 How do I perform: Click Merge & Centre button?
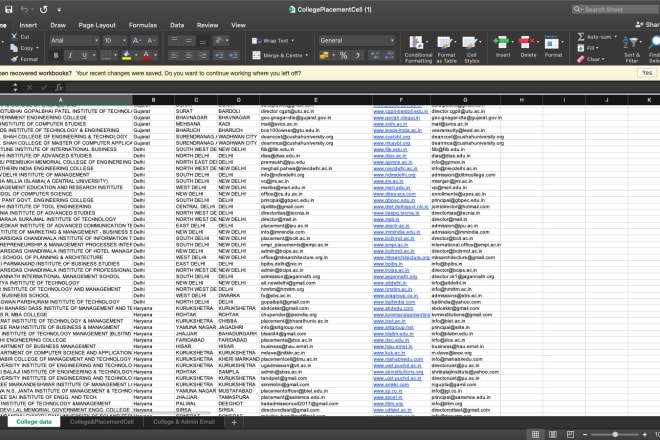click(280, 56)
